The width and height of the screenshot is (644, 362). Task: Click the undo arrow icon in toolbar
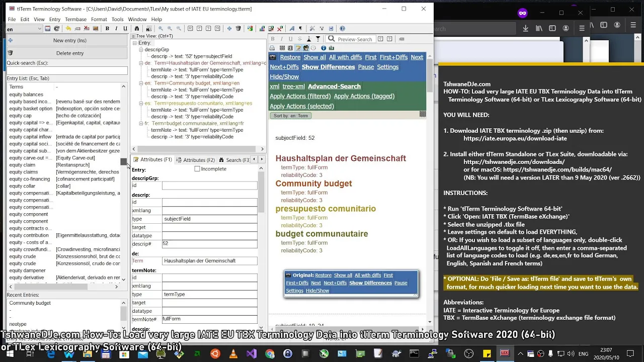coord(68,29)
